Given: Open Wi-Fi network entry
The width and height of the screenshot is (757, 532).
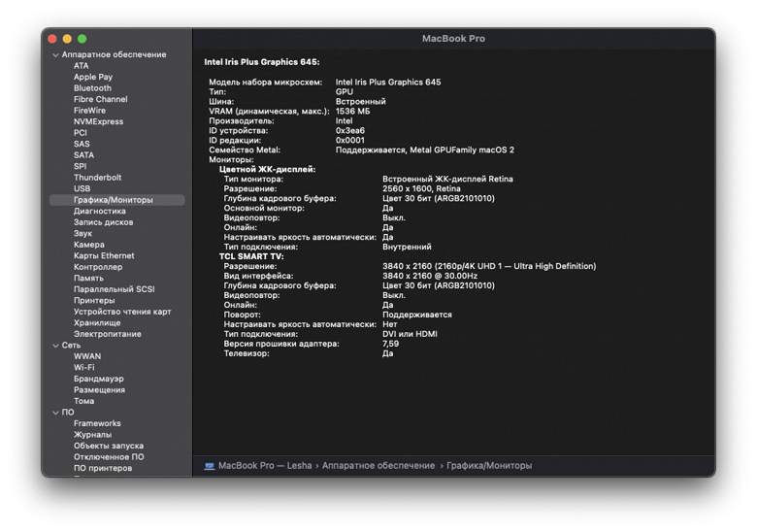Looking at the screenshot, I should 84,367.
